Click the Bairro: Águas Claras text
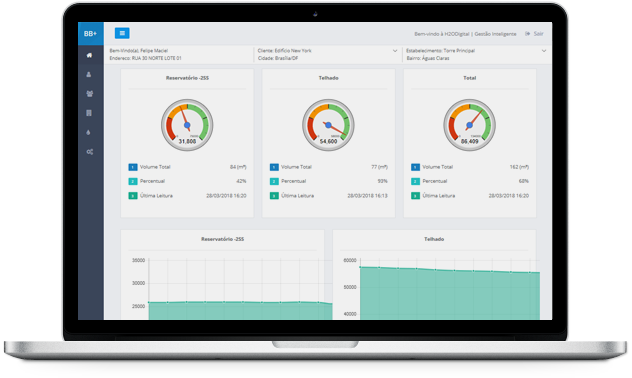Screen dimensions: 632x378 [x=428, y=58]
